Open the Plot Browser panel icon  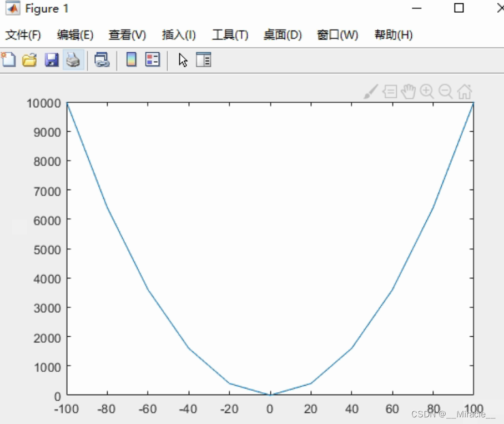click(x=203, y=59)
